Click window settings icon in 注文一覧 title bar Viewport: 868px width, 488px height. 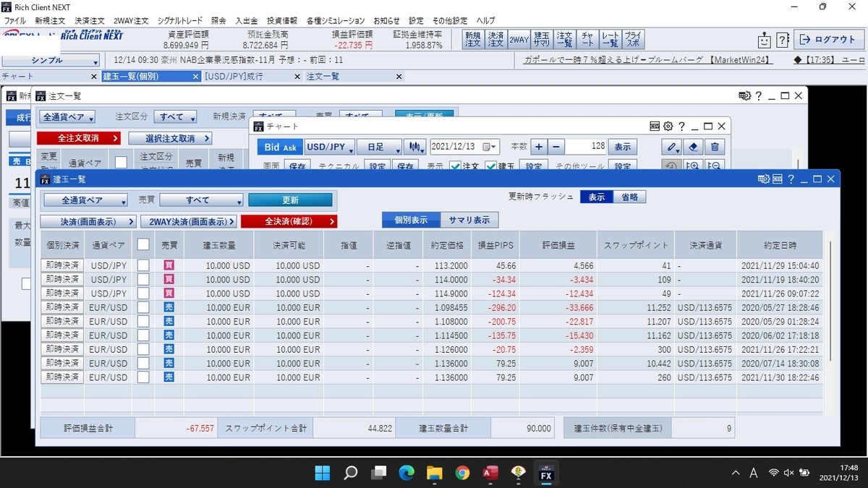tap(744, 95)
